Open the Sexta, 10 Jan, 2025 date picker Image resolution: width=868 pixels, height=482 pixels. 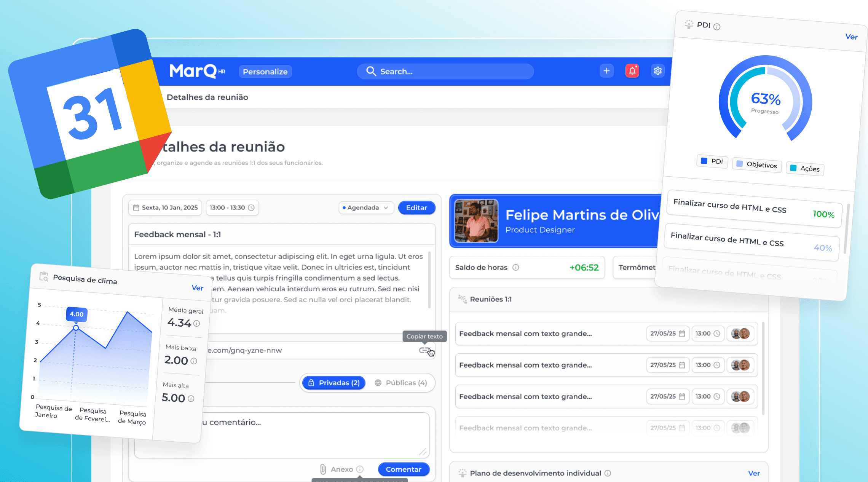tap(165, 207)
